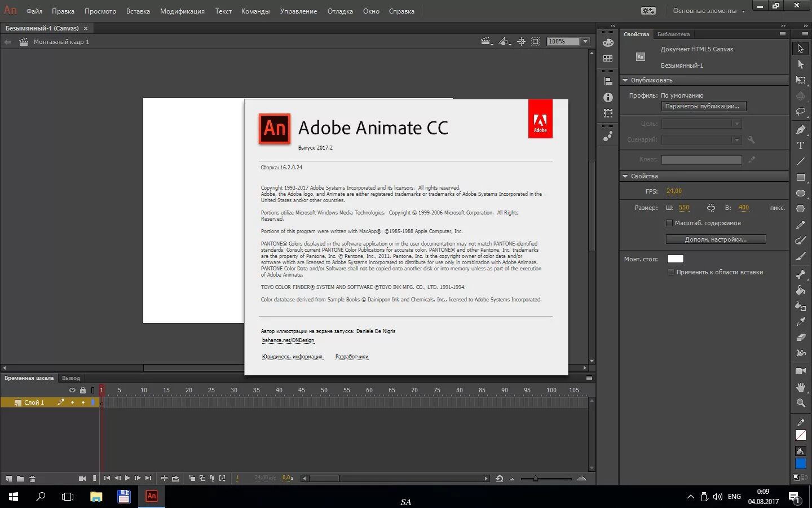This screenshot has height=508, width=812.
Task: Select the Subselection tool
Action: point(800,64)
